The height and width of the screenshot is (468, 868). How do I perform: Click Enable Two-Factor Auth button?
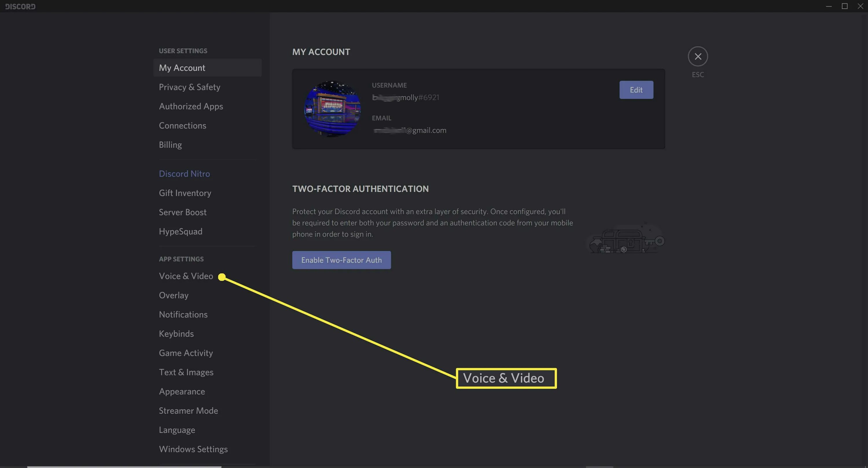(341, 259)
